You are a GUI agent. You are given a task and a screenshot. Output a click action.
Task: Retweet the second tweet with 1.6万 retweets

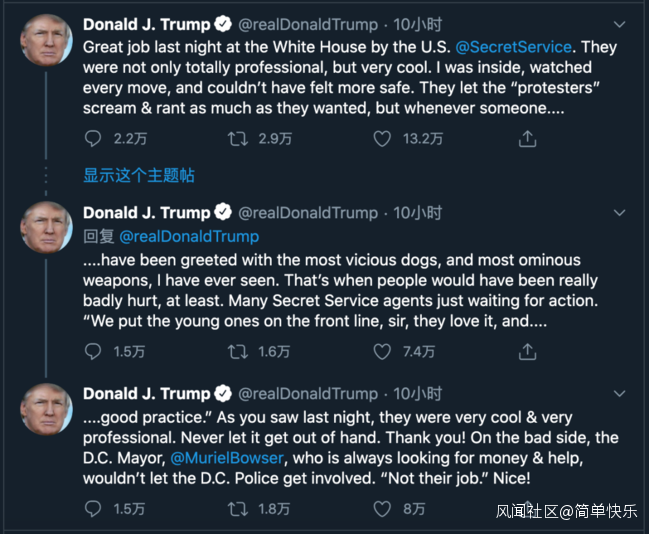pos(237,351)
